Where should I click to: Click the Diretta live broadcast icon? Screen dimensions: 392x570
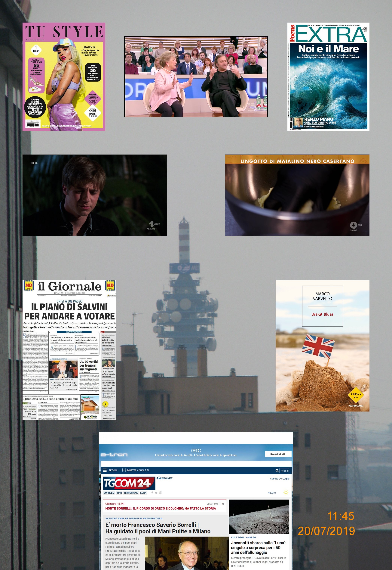[x=124, y=470]
